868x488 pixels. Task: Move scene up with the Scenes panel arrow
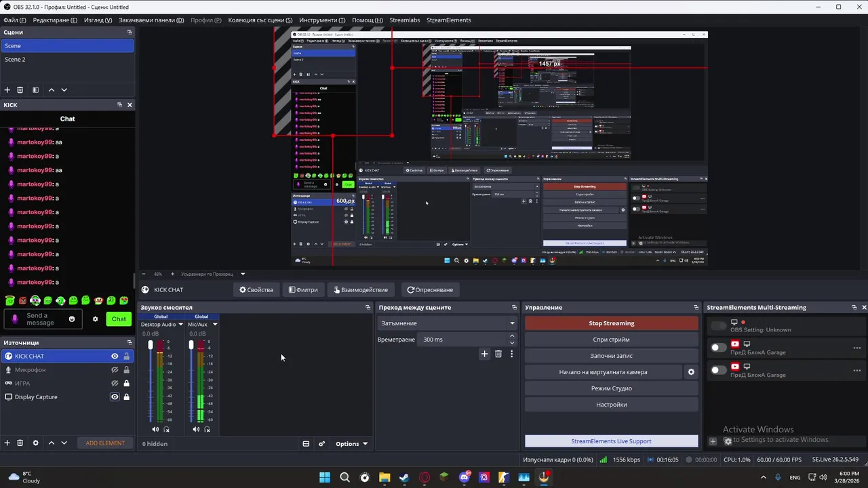(51, 90)
